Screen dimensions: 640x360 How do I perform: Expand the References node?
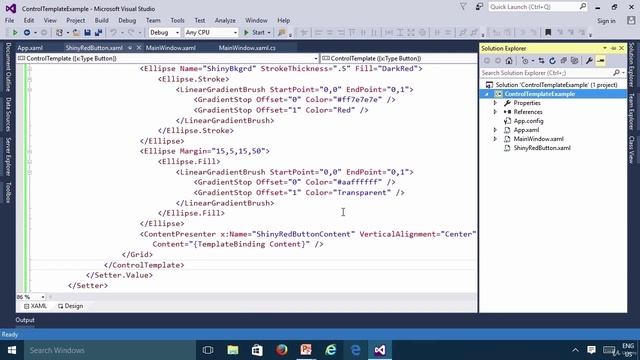pos(495,112)
